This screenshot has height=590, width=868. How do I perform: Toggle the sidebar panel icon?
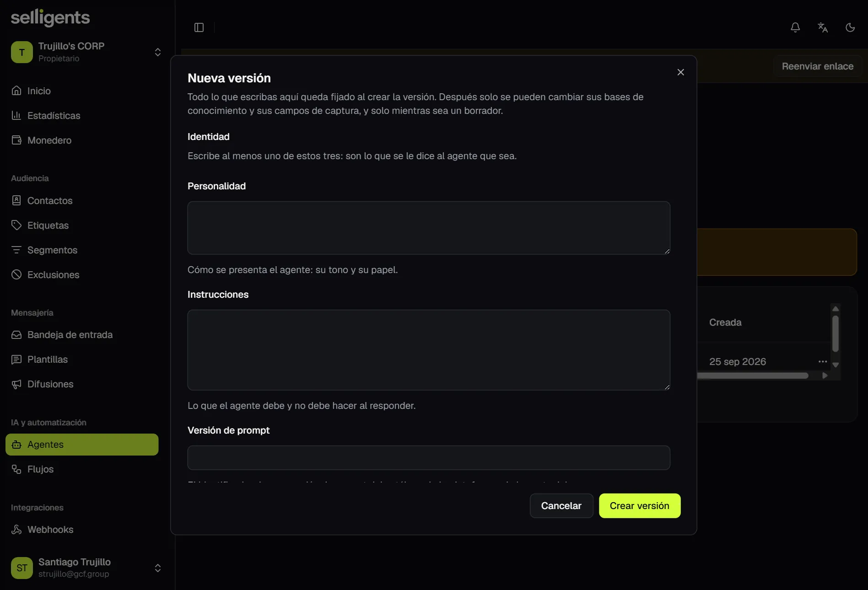(x=199, y=27)
